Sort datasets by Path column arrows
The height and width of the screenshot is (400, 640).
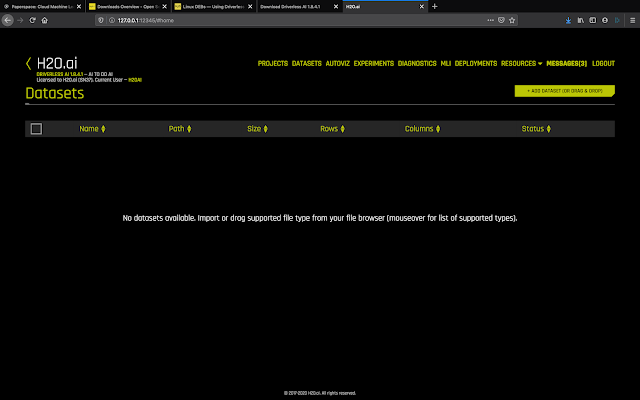tap(189, 129)
